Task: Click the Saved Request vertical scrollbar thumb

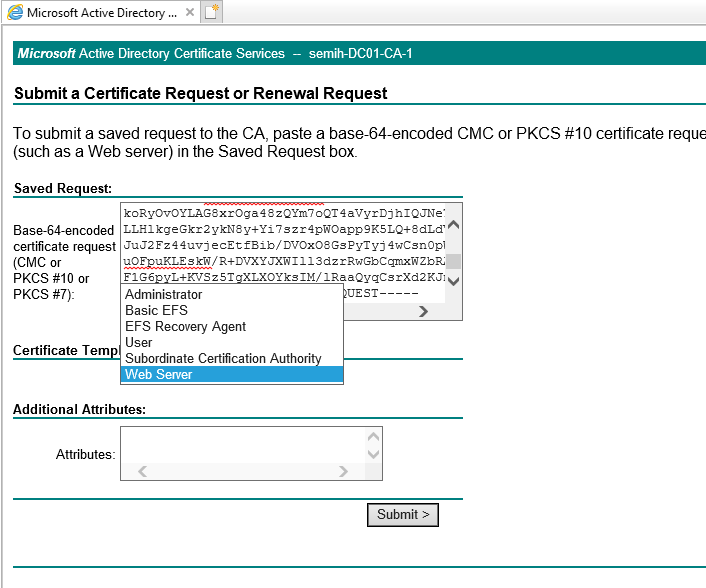Action: point(453,262)
